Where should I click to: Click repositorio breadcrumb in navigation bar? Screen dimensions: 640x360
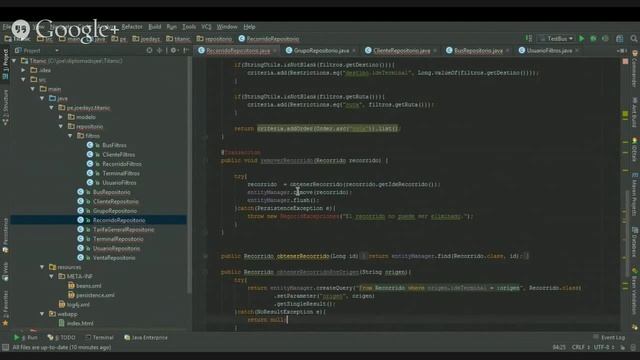(x=215, y=39)
